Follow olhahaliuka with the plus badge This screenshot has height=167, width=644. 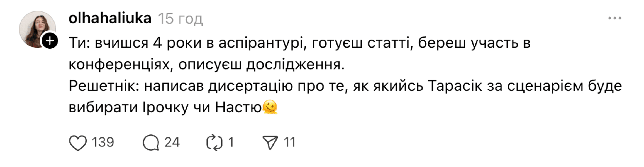[50, 41]
